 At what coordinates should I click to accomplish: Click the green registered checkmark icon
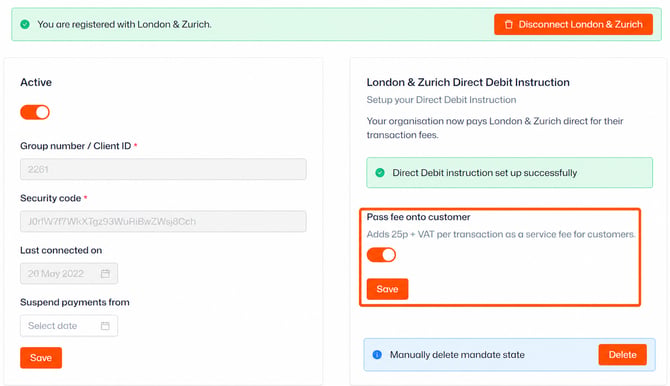[x=25, y=24]
